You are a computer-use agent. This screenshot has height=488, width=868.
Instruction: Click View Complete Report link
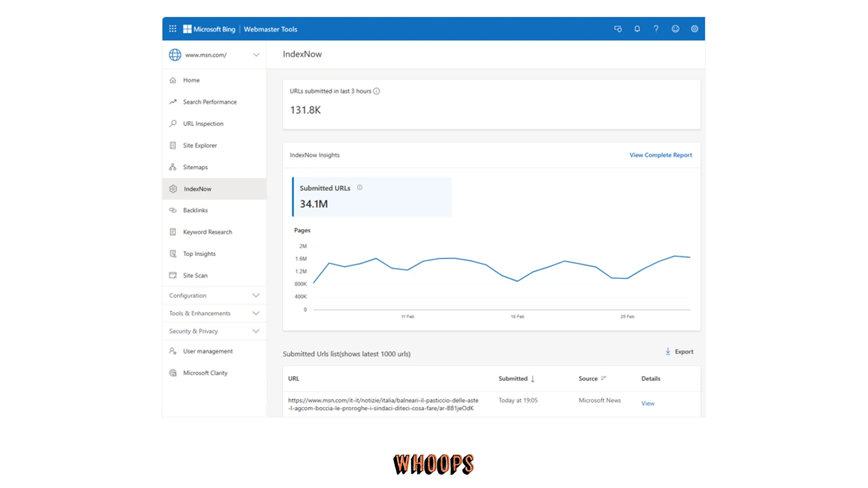(660, 155)
